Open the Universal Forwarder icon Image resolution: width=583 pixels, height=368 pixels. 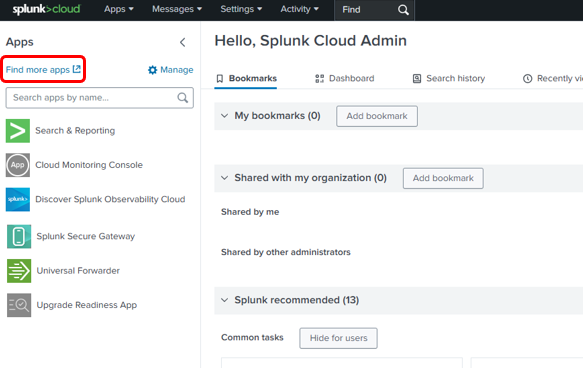click(x=19, y=271)
